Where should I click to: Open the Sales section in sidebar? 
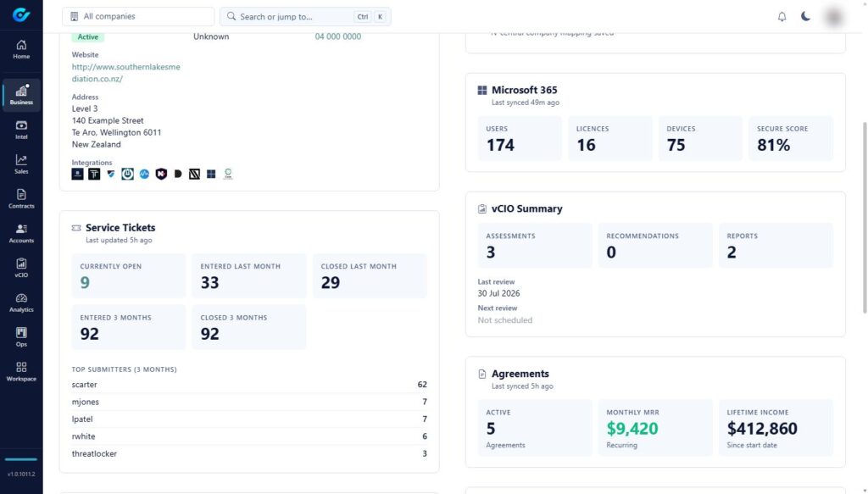click(x=21, y=164)
